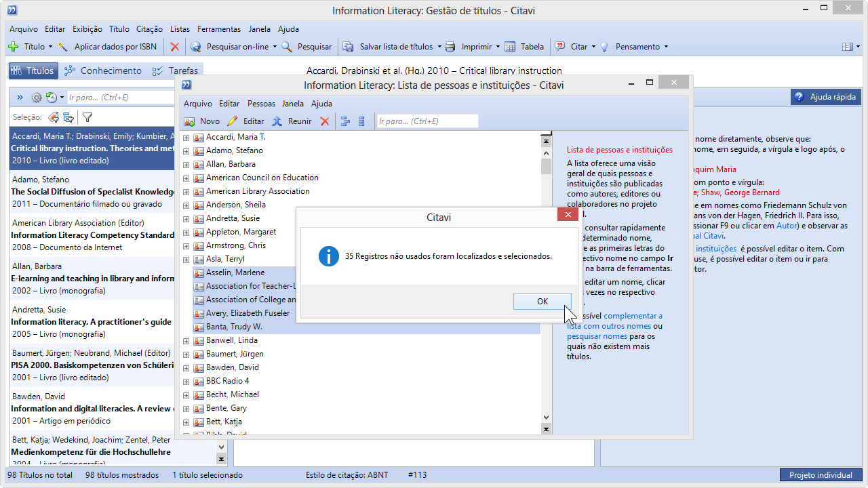
Task: Click collapse-all list icon in people list toolbar
Action: click(x=361, y=121)
